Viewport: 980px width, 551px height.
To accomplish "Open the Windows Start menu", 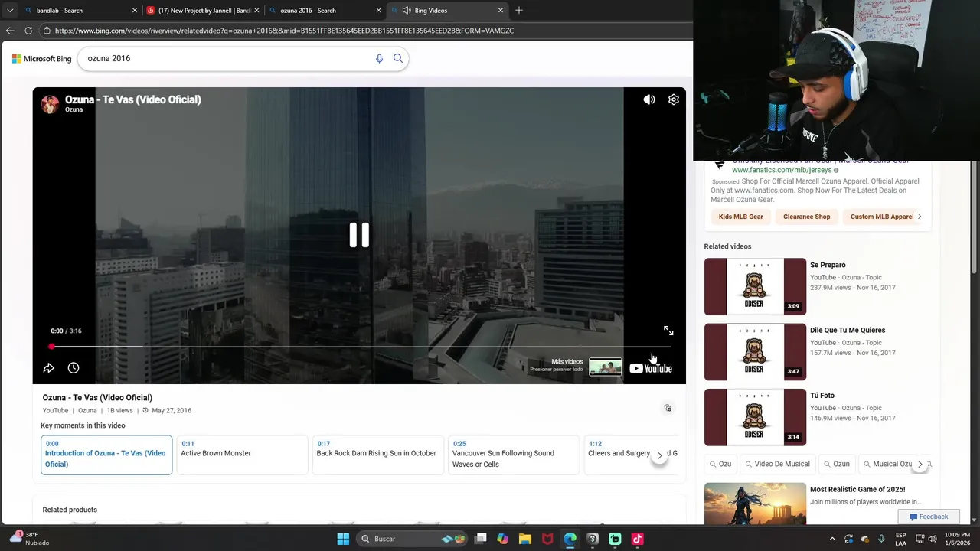I will pos(343,539).
